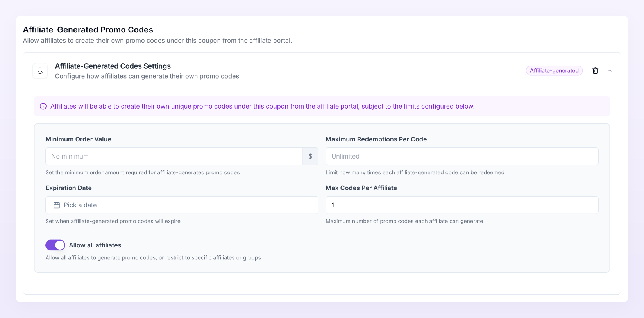Toggle the Allow all affiliates switch
644x318 pixels.
pyautogui.click(x=55, y=245)
